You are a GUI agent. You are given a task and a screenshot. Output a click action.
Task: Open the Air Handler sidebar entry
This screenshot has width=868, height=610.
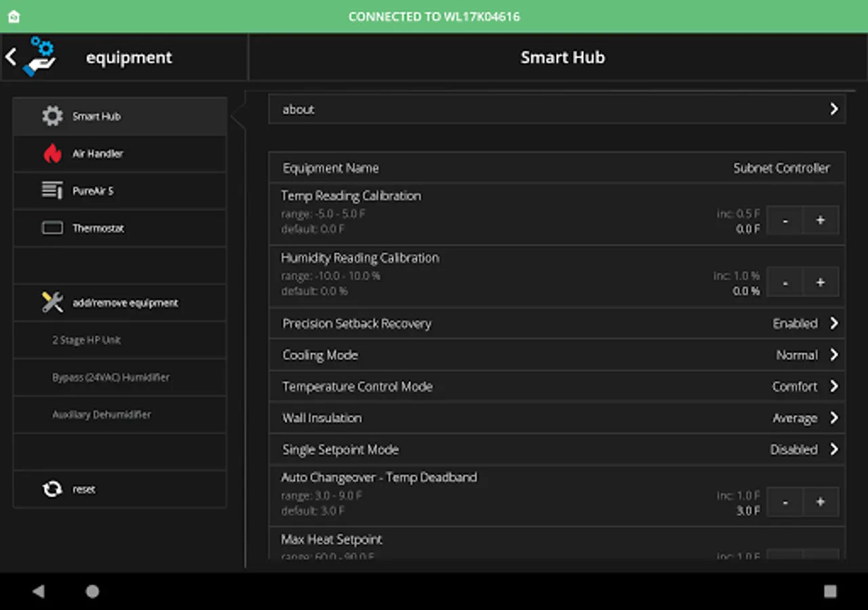point(120,154)
